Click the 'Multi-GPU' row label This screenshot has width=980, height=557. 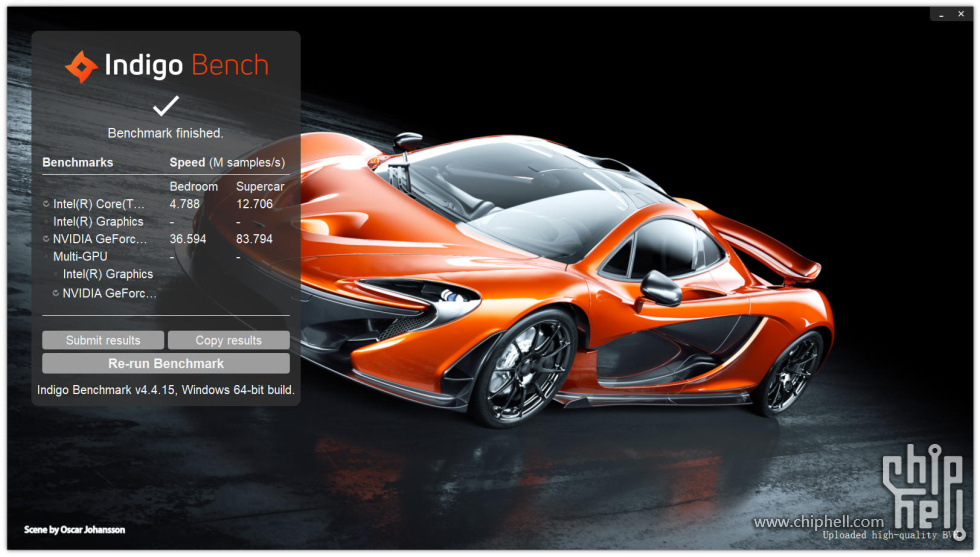tap(80, 256)
